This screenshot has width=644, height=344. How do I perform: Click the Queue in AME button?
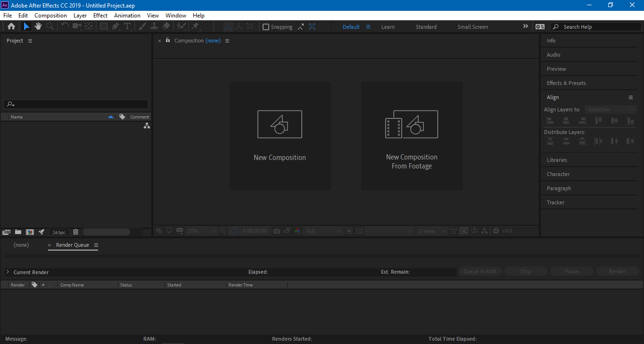click(480, 271)
